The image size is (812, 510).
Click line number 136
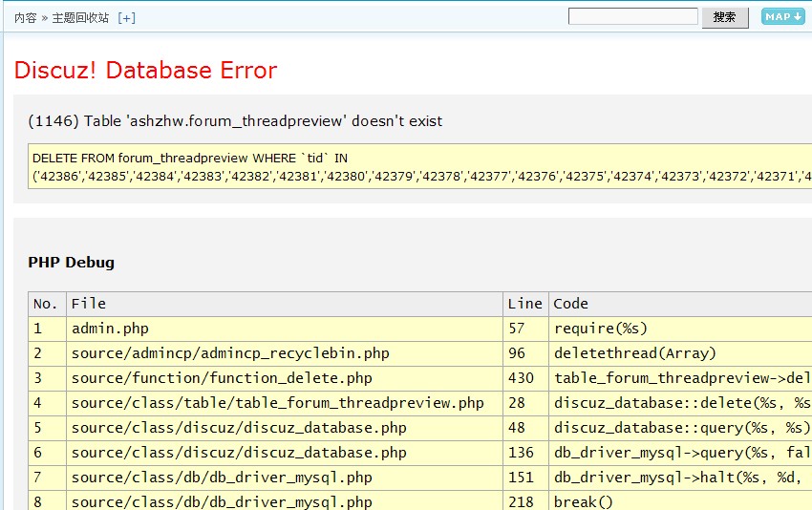[x=525, y=453]
